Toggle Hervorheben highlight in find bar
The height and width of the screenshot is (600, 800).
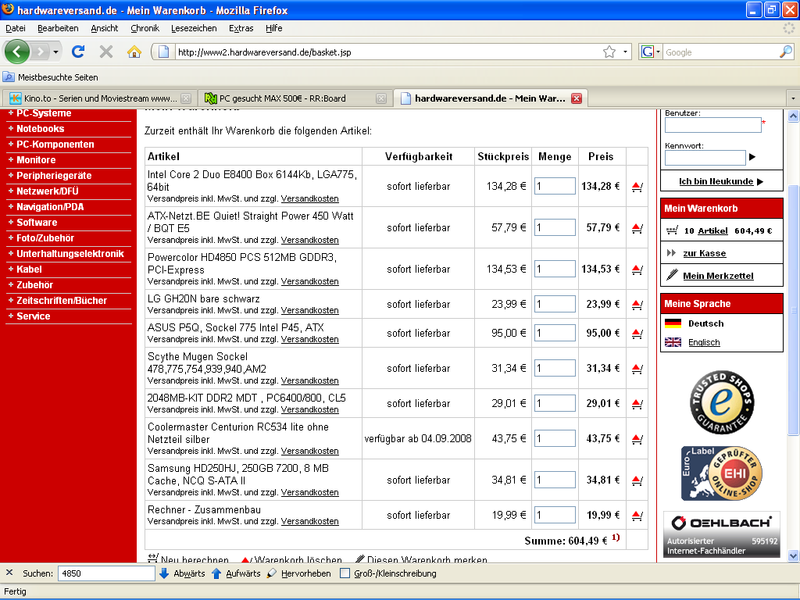298,573
